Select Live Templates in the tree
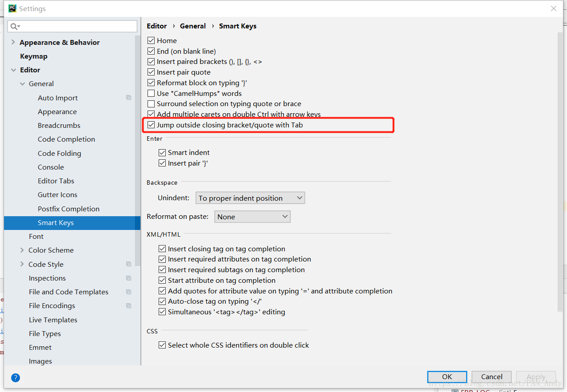The image size is (567, 392). point(53,320)
